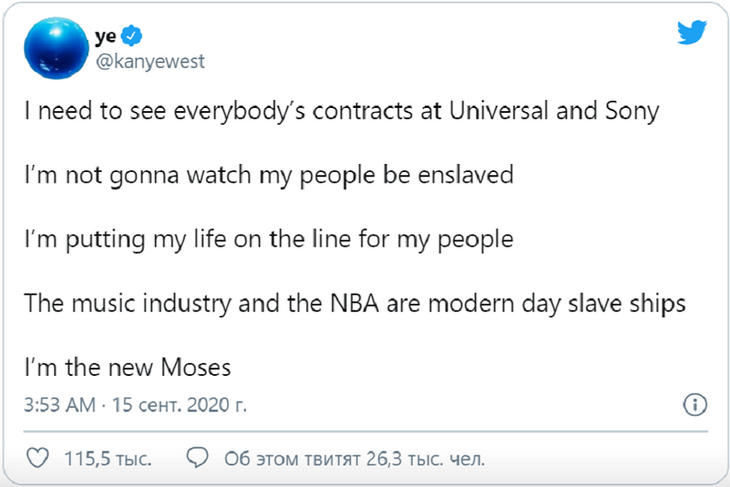Like the tweet with the heart icon

tap(37, 460)
